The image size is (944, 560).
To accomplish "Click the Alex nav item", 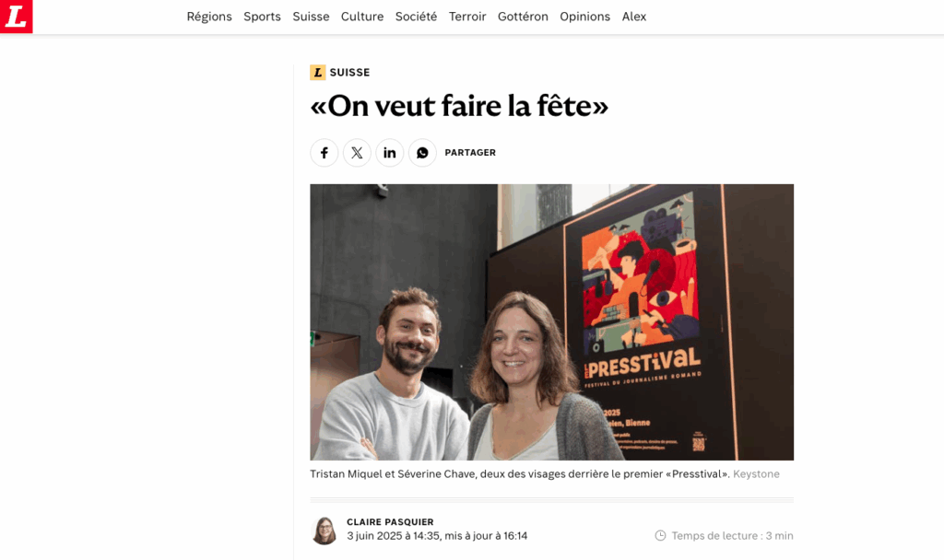I will click(x=634, y=17).
